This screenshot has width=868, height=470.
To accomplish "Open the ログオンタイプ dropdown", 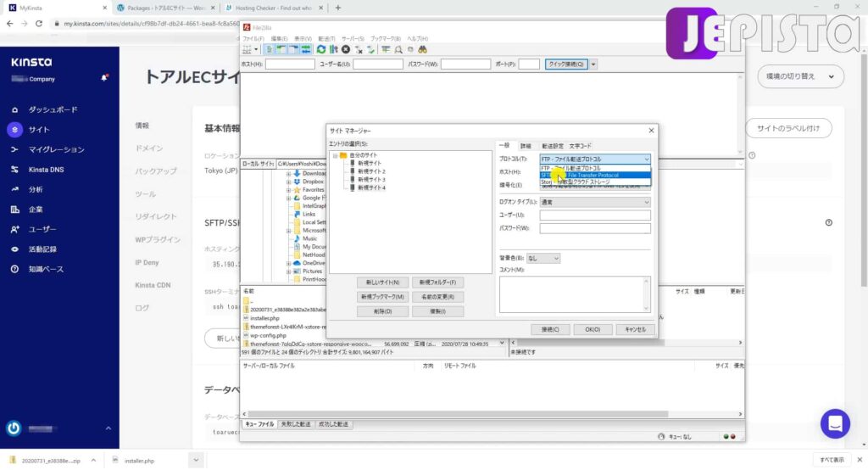I will coord(594,202).
